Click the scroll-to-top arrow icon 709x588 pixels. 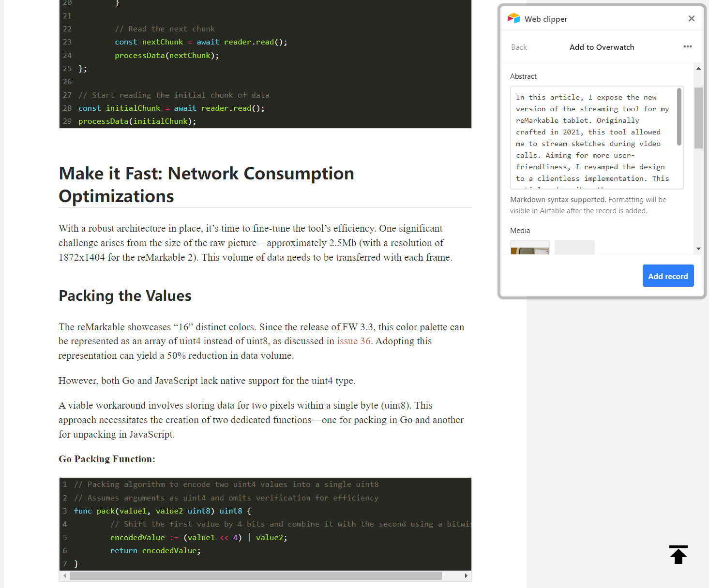tap(678, 555)
